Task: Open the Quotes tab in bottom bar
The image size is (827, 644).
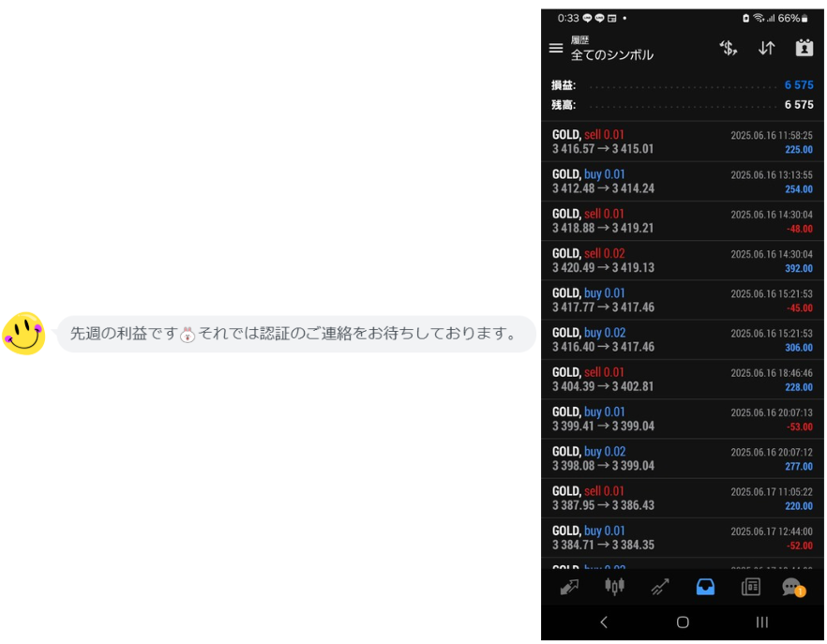Action: point(569,587)
